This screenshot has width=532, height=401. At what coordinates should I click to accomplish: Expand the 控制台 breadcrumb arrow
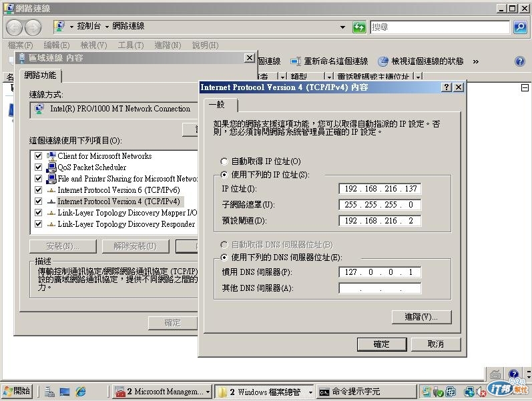(71, 27)
